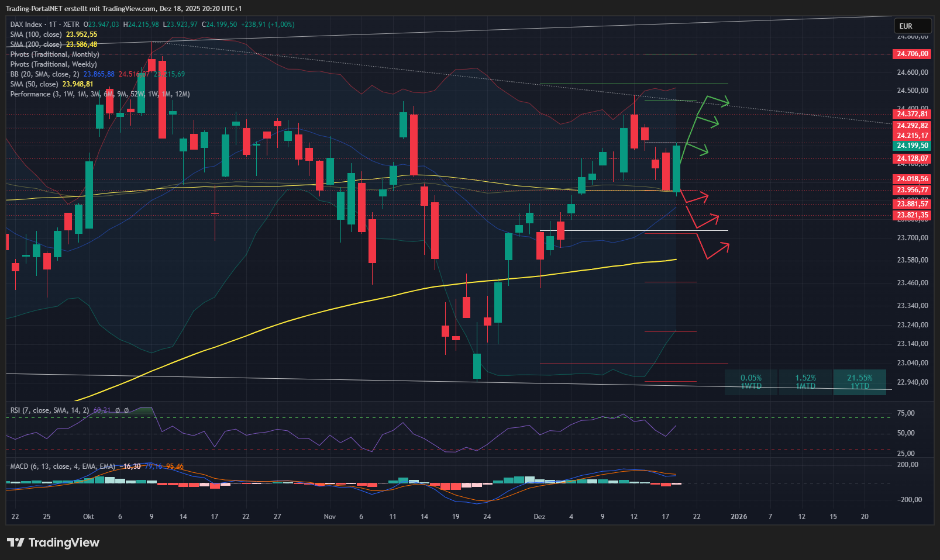The height and width of the screenshot is (560, 940).
Task: Select the Pivots (Traditional, Weekly) legend entry
Action: (53, 64)
